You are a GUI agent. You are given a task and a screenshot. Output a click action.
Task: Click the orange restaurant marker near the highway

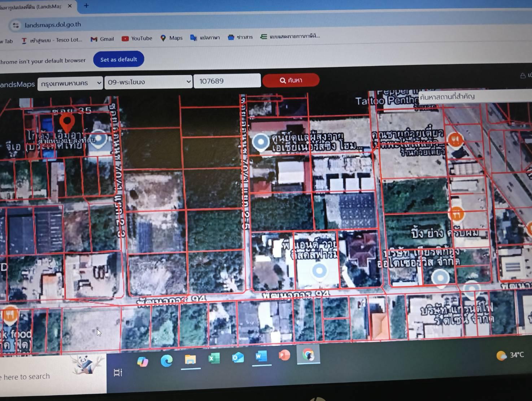456,139
